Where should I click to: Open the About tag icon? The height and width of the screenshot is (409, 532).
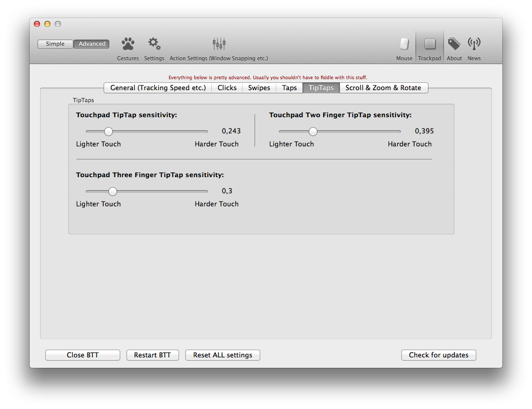pyautogui.click(x=454, y=44)
